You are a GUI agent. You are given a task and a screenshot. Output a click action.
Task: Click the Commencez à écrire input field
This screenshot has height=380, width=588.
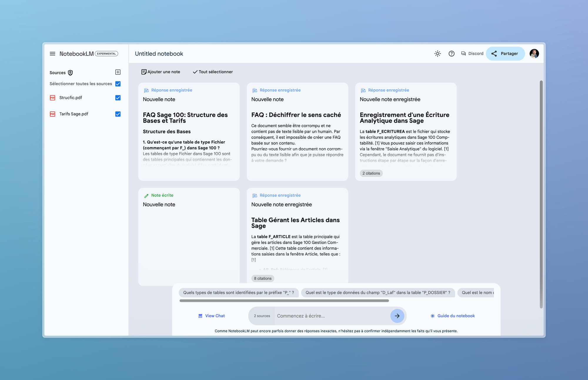[332, 316]
